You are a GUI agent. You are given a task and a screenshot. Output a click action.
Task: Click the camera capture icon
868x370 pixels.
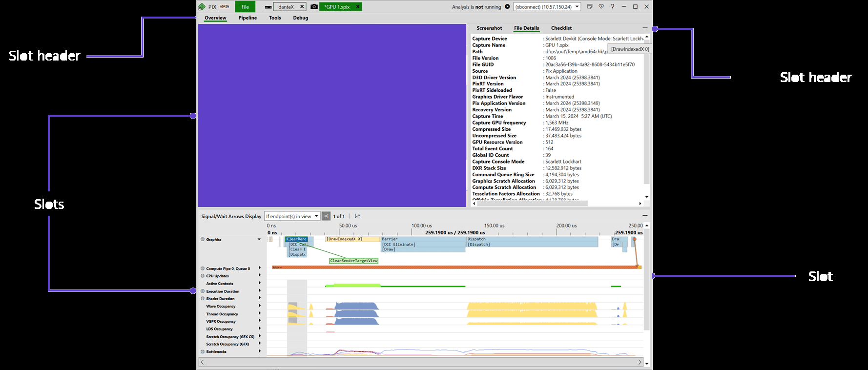(314, 7)
